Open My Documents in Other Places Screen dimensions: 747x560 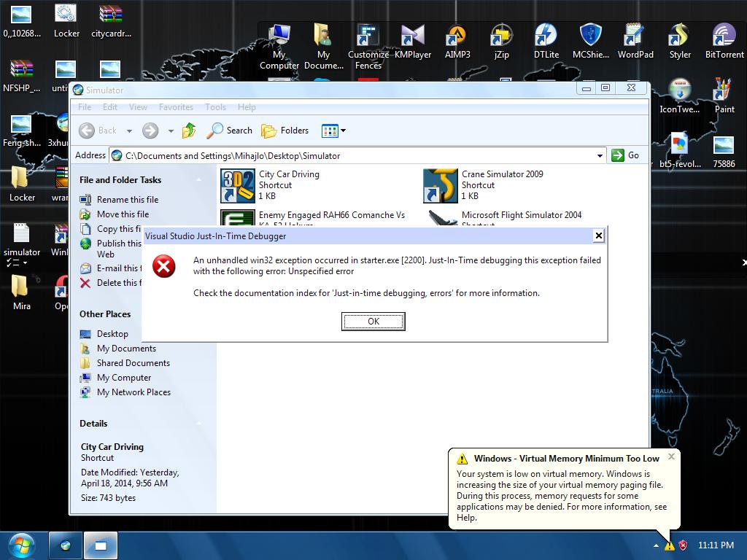126,349
